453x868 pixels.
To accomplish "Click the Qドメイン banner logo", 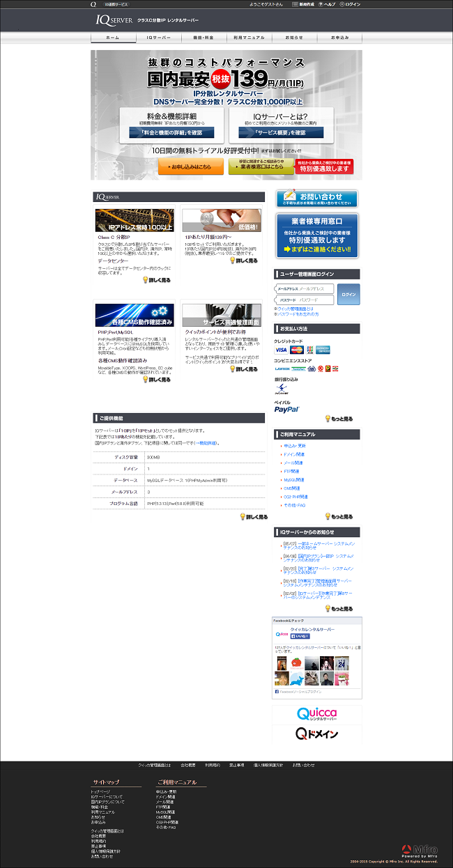I will [x=317, y=734].
